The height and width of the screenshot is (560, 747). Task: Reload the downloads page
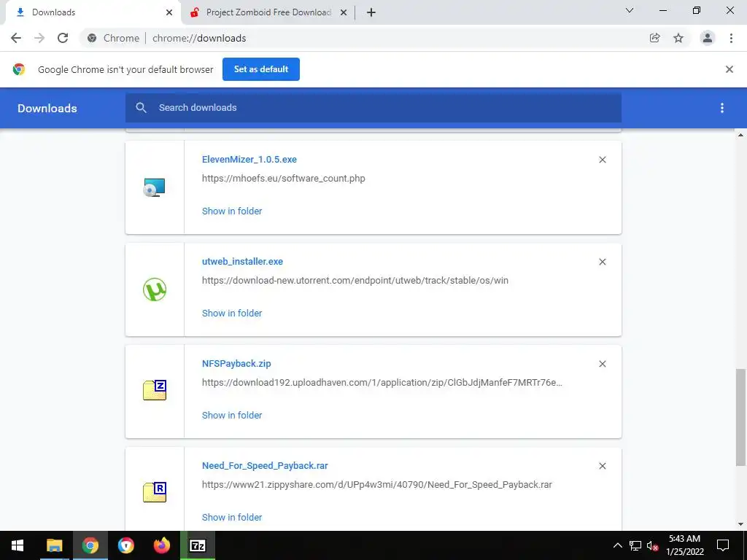tap(63, 38)
